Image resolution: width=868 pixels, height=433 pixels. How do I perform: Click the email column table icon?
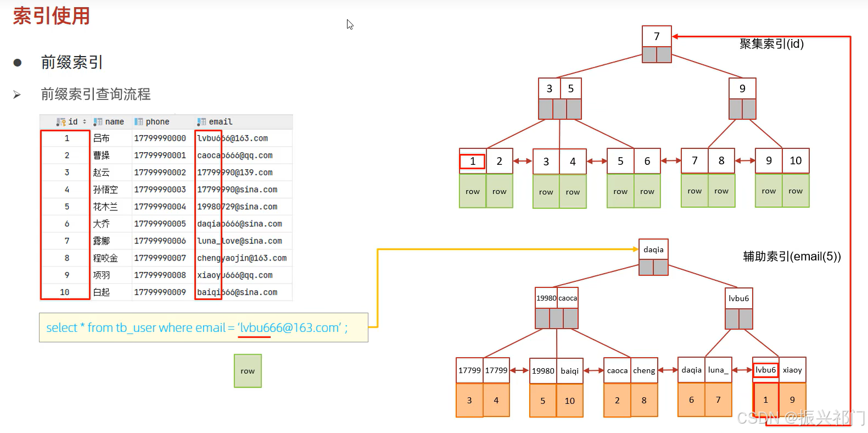pos(201,122)
